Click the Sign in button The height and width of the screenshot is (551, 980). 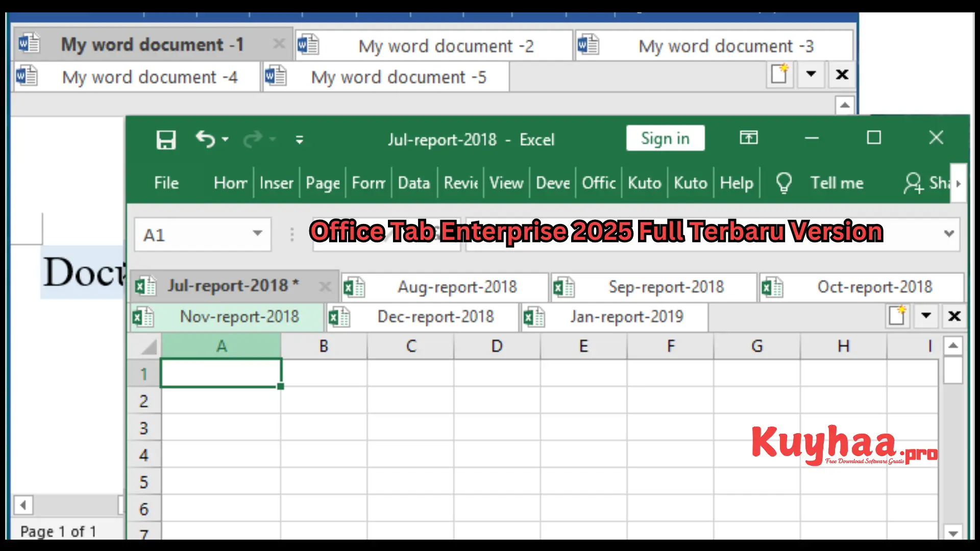(x=665, y=138)
